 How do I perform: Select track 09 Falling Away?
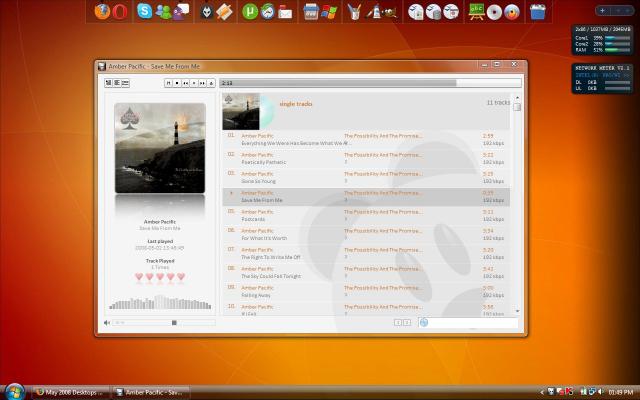(x=366, y=291)
